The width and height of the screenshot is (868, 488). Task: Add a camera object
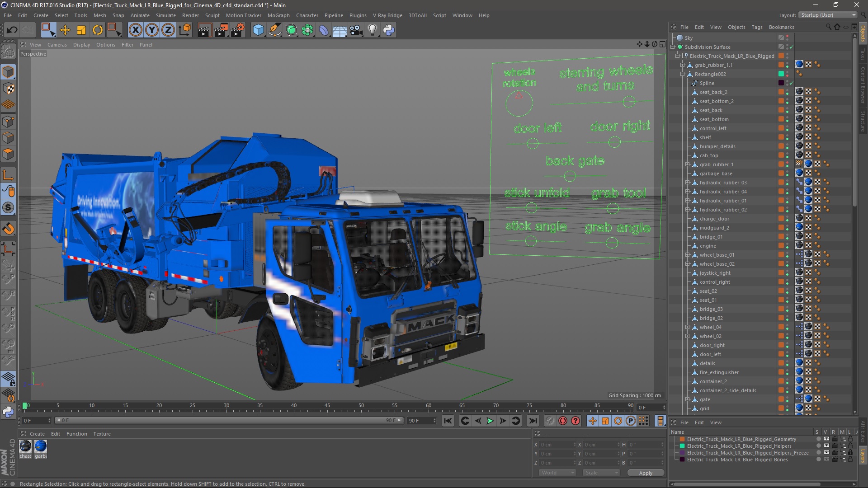pos(356,30)
